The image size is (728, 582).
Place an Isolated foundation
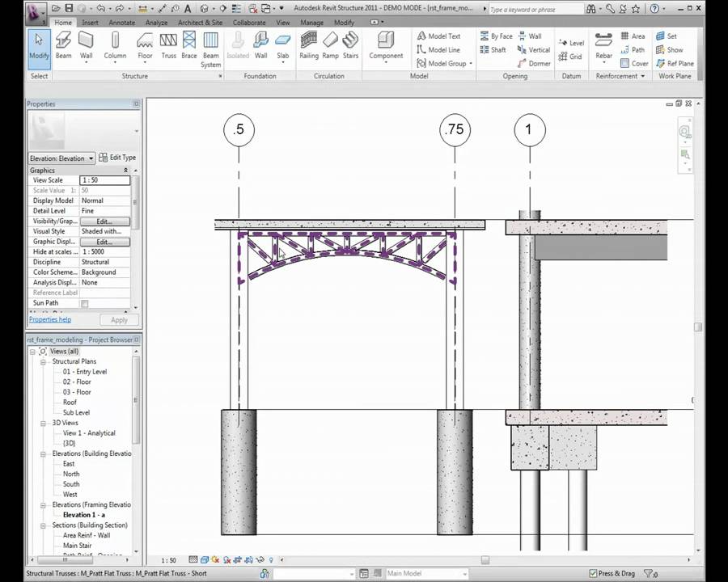coord(238,44)
